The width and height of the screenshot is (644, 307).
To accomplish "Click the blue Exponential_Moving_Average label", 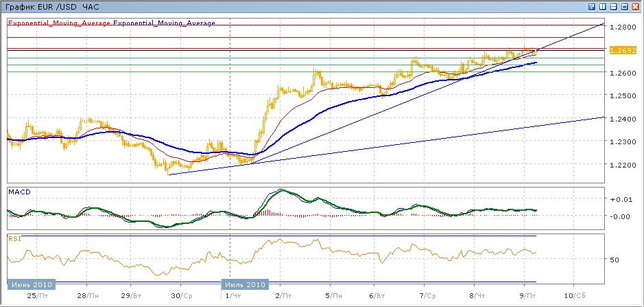I will pyautogui.click(x=164, y=23).
